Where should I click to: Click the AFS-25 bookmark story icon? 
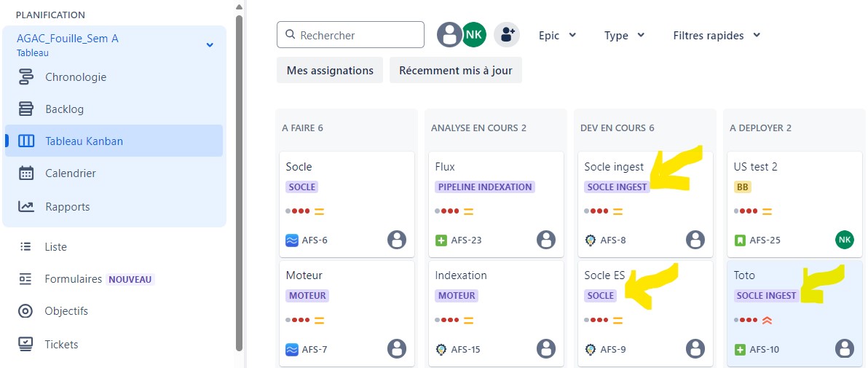(740, 240)
